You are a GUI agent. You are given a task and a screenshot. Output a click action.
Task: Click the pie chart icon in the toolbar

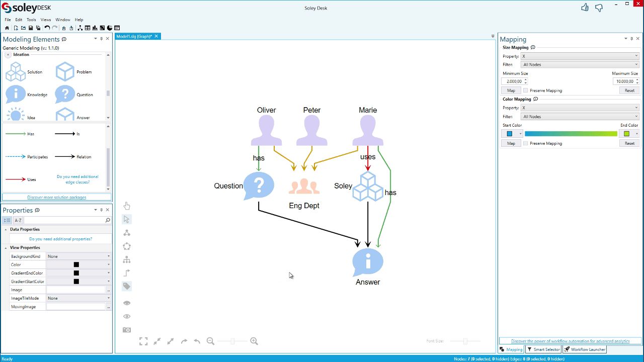click(x=110, y=28)
